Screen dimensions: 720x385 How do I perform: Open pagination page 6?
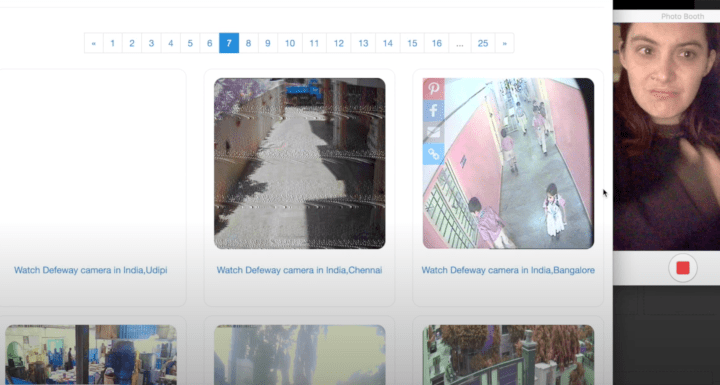tap(209, 43)
